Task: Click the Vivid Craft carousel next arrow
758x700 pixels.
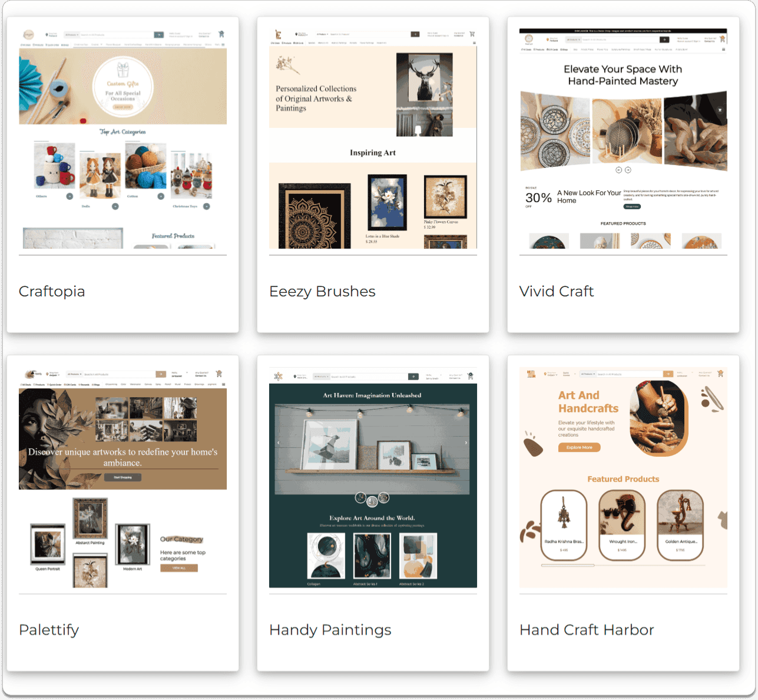Action: [x=628, y=170]
